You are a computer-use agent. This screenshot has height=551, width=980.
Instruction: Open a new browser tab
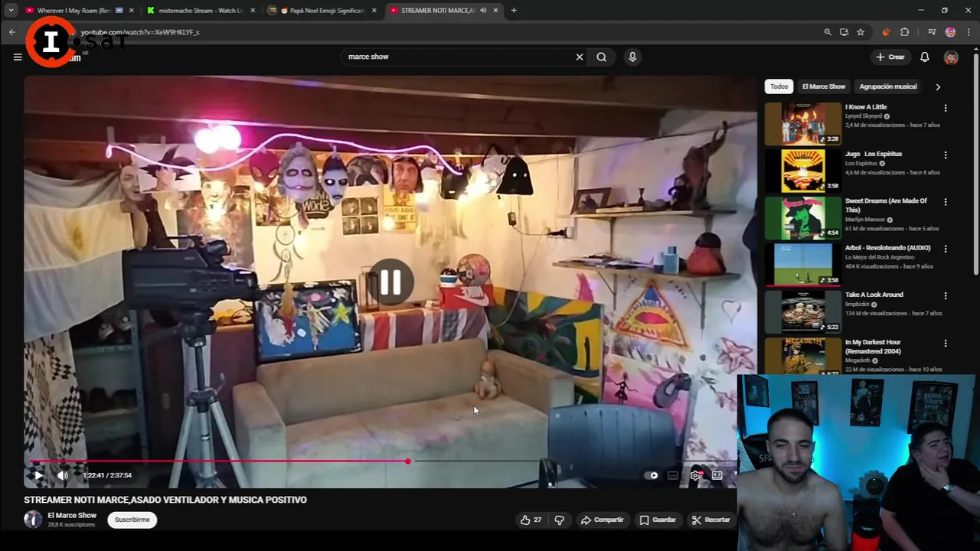514,11
